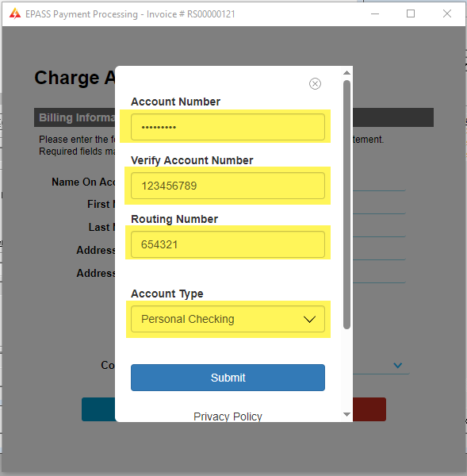Click the dark red button behind the popup
The height and width of the screenshot is (476, 467).
(369, 409)
